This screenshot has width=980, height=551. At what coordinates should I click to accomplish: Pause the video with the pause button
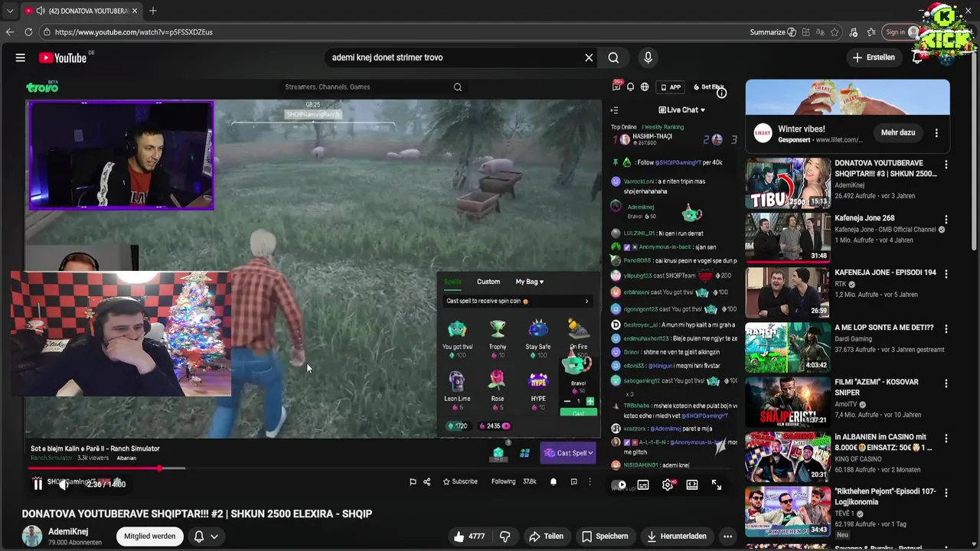(38, 484)
